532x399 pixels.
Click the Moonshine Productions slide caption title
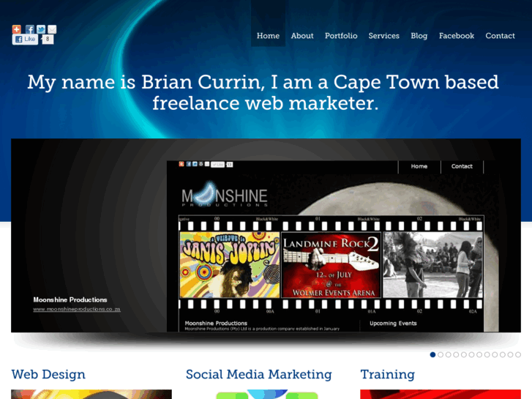[70, 299]
